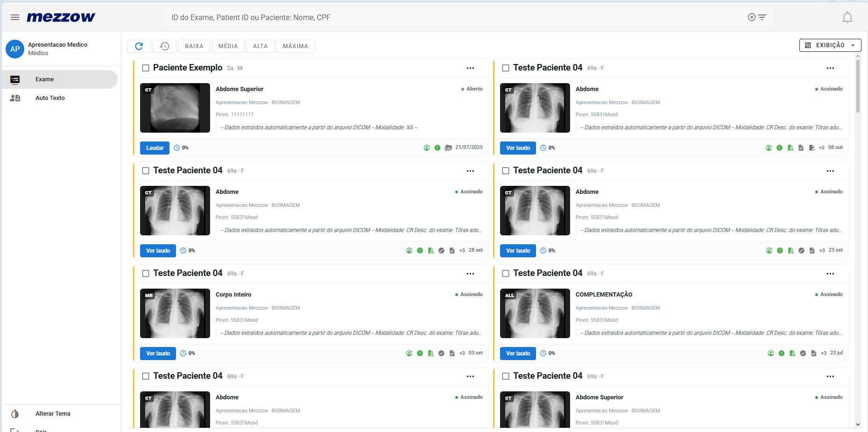The image size is (868, 432).
Task: Open the three-dot menu on Corpo Inteiro card
Action: tap(470, 274)
